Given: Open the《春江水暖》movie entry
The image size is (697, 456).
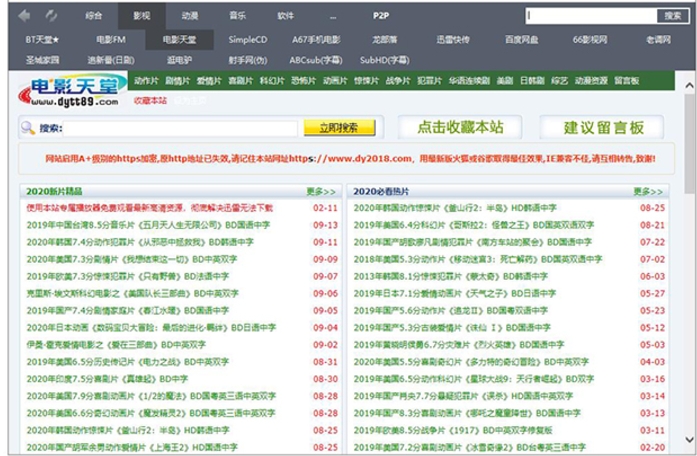Looking at the screenshot, I should (128, 311).
